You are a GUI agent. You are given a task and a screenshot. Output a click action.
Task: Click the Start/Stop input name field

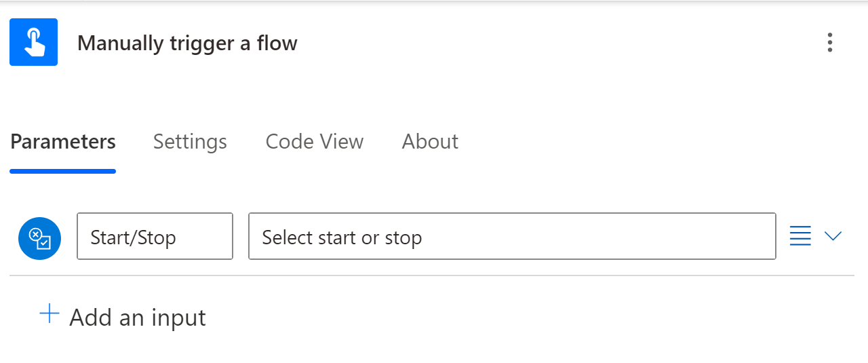tap(155, 236)
